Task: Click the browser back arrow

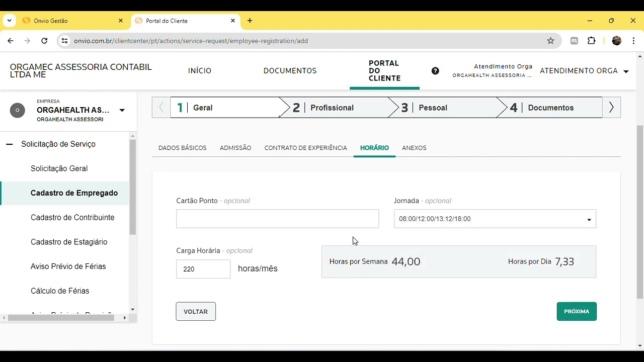Action: click(x=11, y=41)
